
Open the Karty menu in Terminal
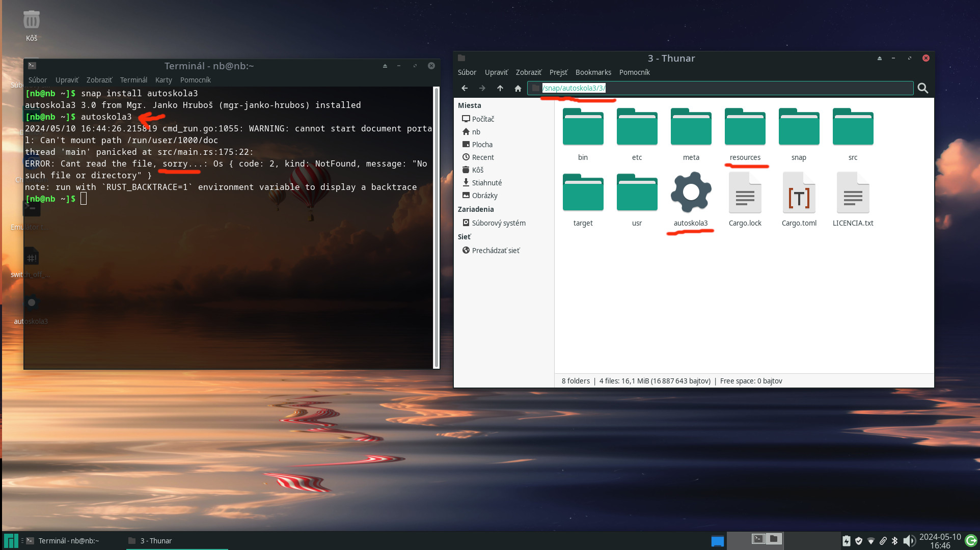[x=164, y=80]
